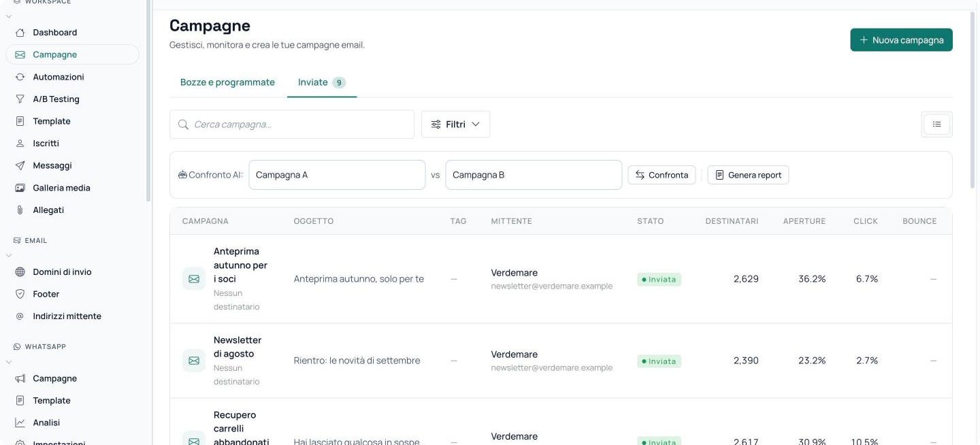Collapse the Email sidebar section chevron
Screen dimensions: 980x445
coord(9,255)
